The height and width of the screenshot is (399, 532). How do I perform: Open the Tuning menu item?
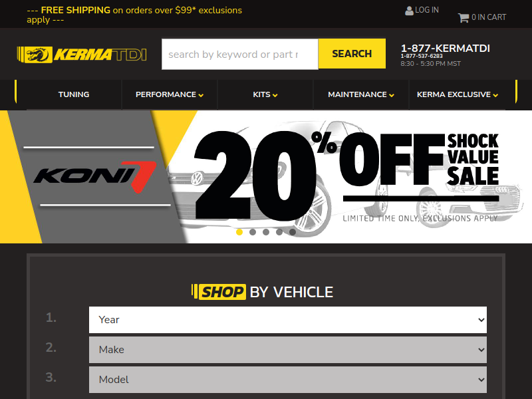[74, 94]
